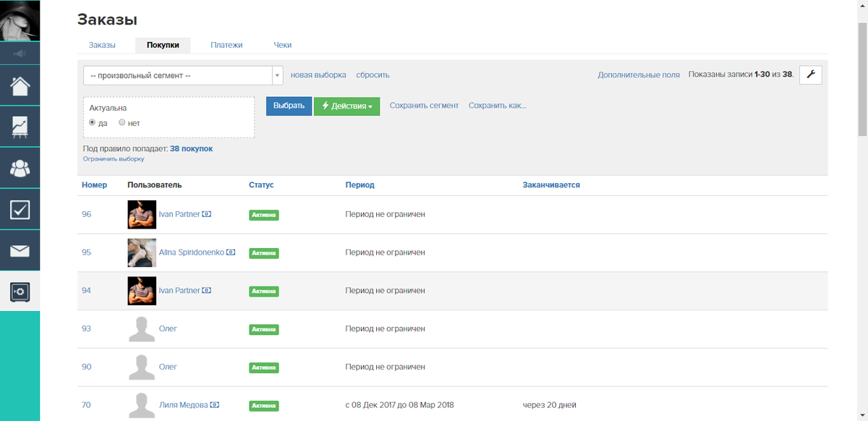The image size is (868, 421).
Task: Click Alina Spiridonenko's avatar photo
Action: point(142,252)
